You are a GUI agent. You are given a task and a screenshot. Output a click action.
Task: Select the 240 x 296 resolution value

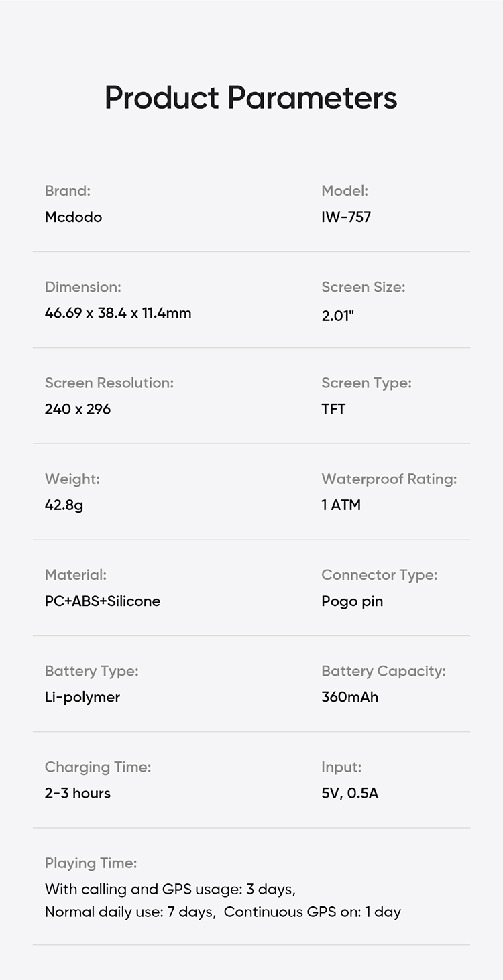[78, 409]
